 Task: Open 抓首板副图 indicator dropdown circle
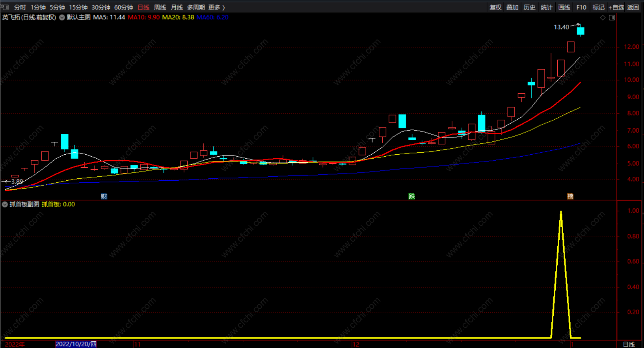point(5,204)
